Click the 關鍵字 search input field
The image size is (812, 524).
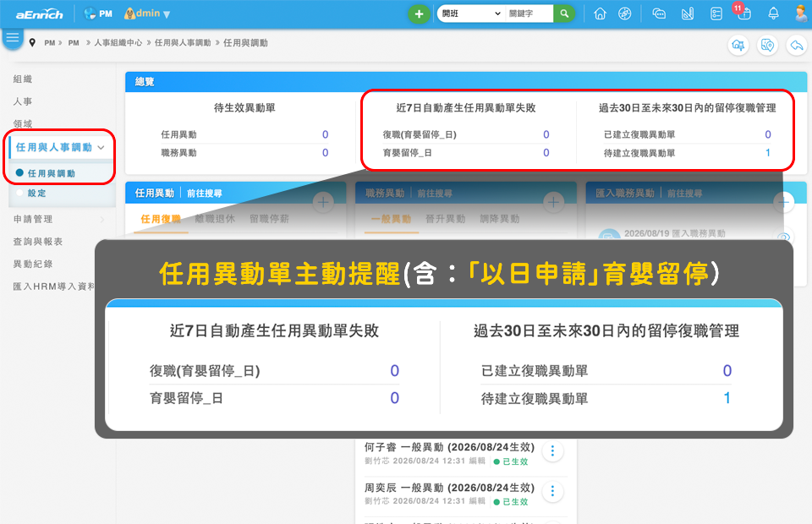[529, 14]
